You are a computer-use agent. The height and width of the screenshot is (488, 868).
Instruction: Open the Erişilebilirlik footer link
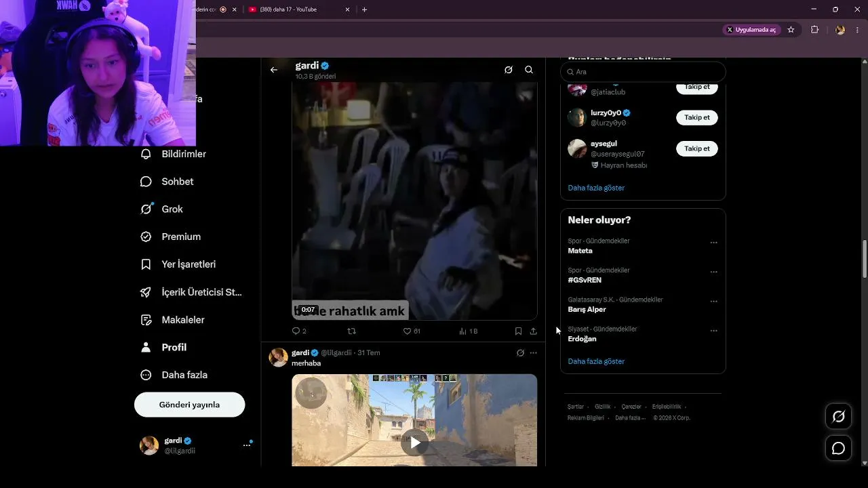click(x=667, y=407)
